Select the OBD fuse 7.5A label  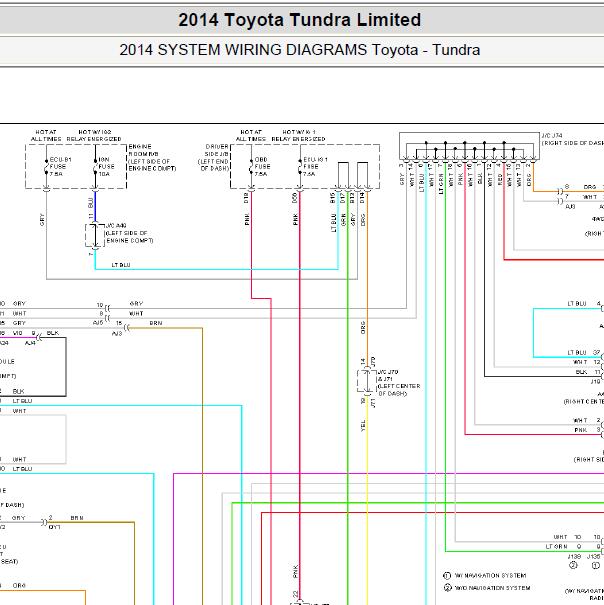[x=262, y=167]
